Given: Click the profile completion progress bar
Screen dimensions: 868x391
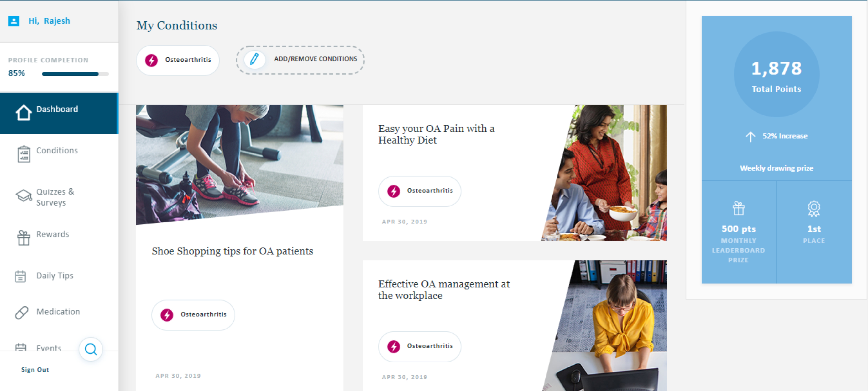Looking at the screenshot, I should tap(75, 74).
